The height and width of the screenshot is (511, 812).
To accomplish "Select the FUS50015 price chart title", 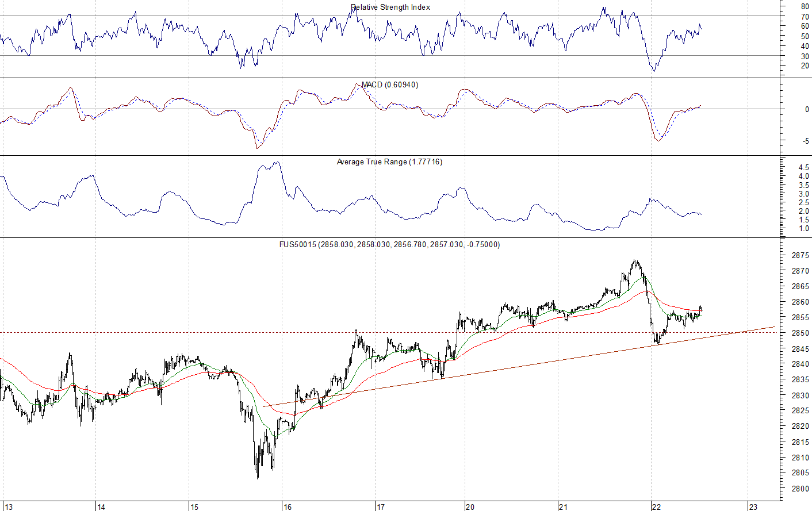I will [x=389, y=244].
